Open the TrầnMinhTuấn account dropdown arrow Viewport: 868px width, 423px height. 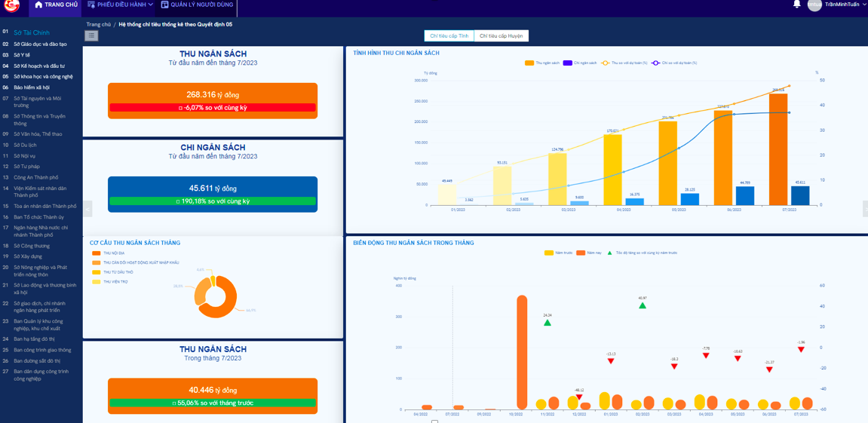click(x=863, y=5)
